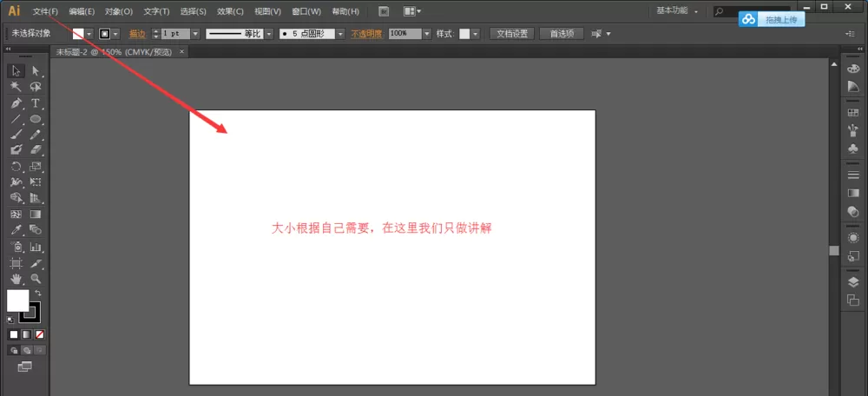Enable Draw Normal mode

point(14,350)
